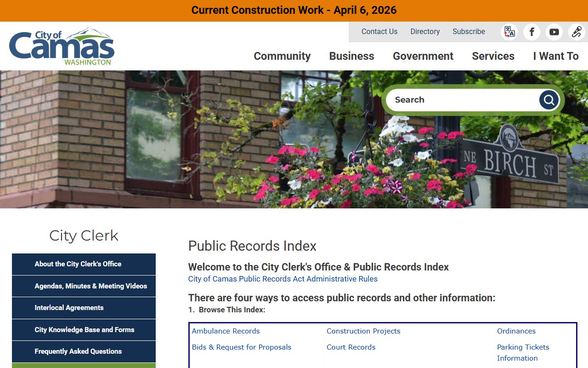Open the city's Facebook page icon
Viewport: 588px width, 368px height.
click(531, 32)
